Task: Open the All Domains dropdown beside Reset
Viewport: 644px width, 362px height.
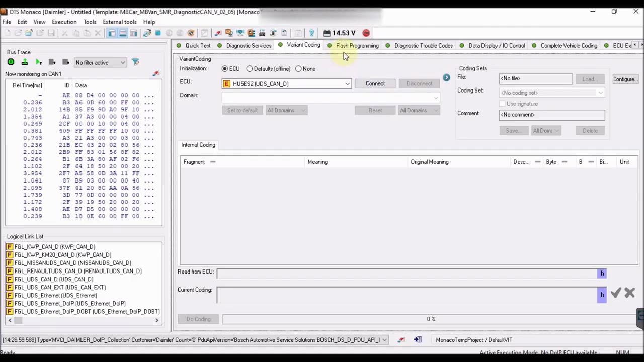Action: 419,110
